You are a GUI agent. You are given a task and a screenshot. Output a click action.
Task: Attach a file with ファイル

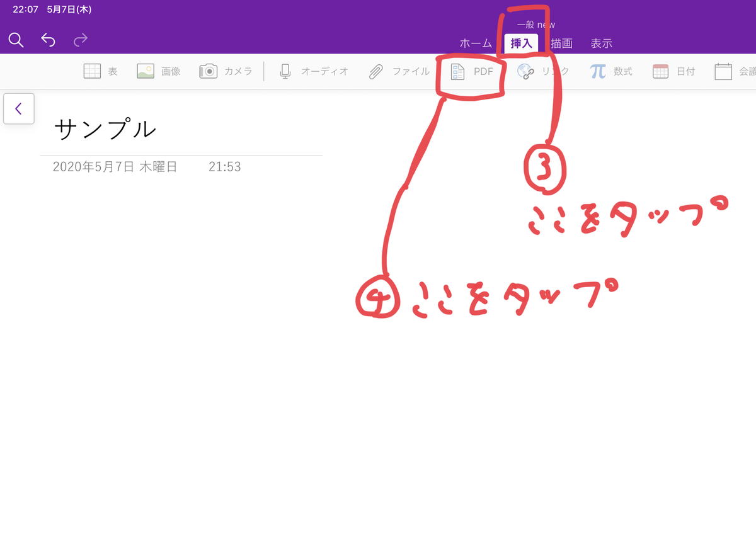click(x=399, y=71)
